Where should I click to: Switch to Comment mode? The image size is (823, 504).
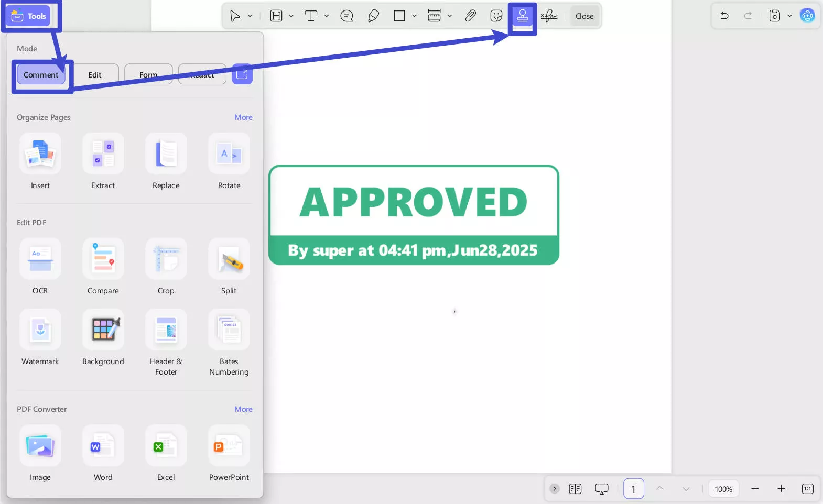click(41, 75)
